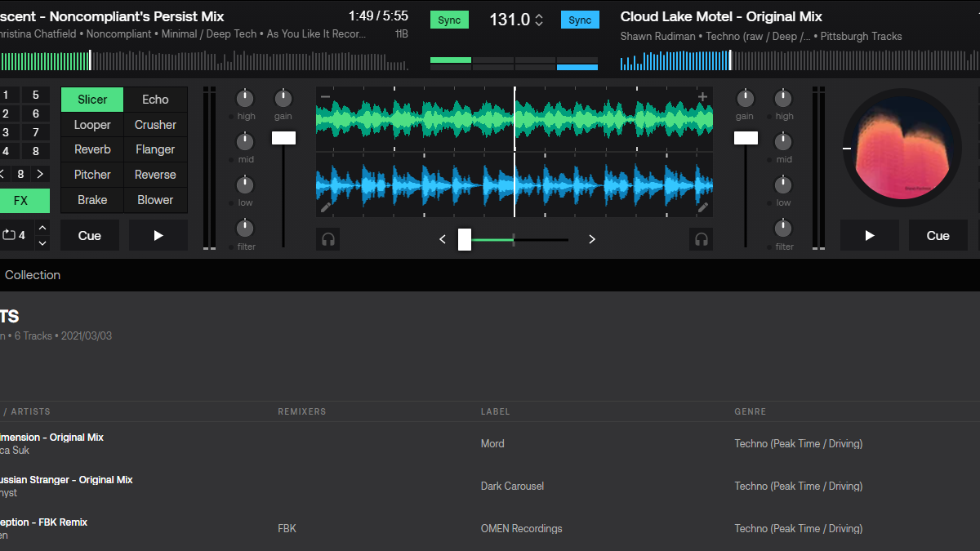
Task: Toggle right deck headphone cue
Action: pyautogui.click(x=701, y=239)
